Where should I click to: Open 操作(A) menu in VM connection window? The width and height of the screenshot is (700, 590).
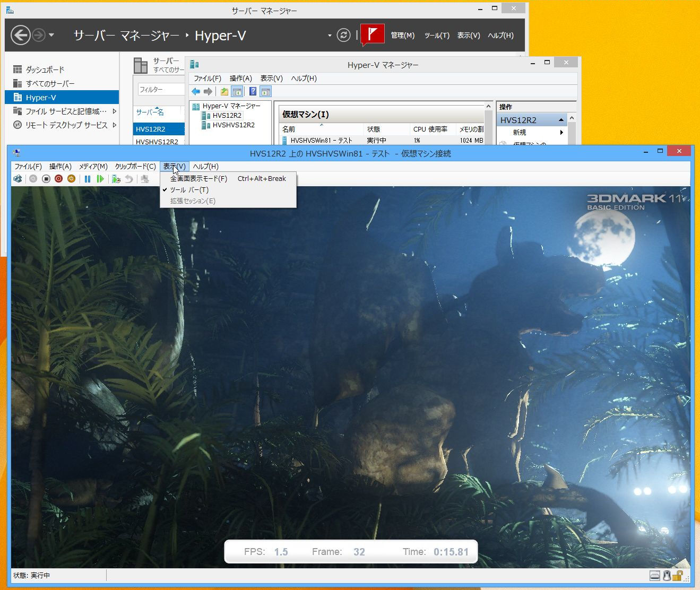(61, 167)
